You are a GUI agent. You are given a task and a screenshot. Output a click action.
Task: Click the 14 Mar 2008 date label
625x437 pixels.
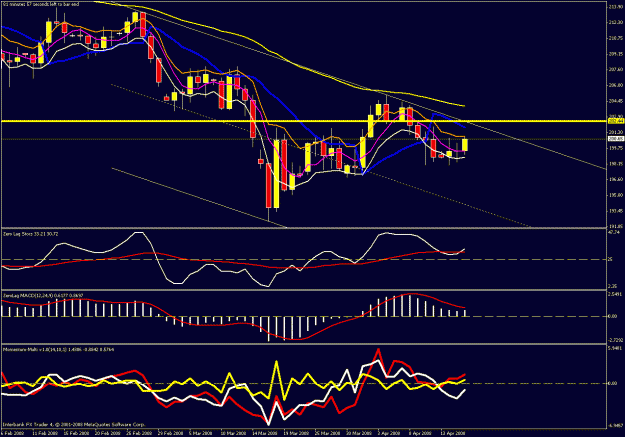point(264,433)
